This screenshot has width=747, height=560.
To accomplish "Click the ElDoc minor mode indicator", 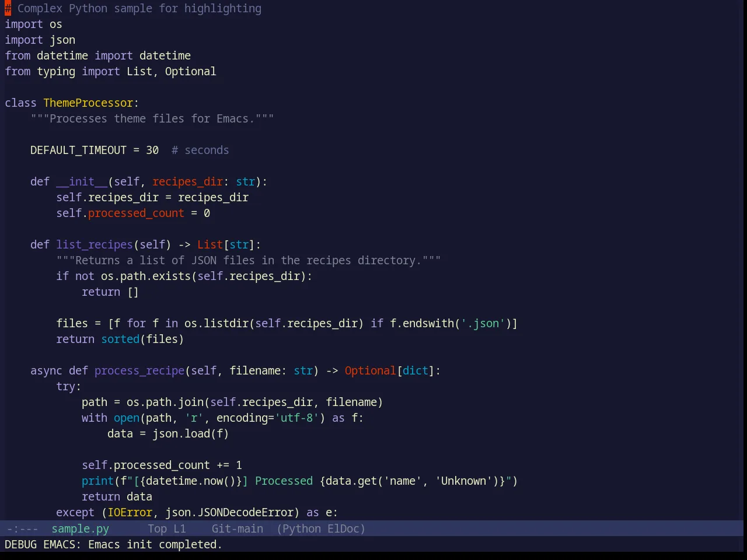I will [x=343, y=528].
